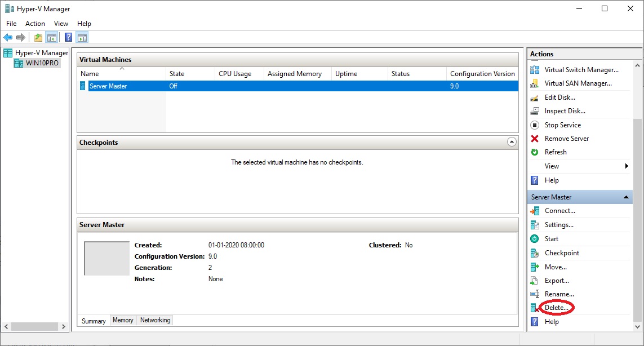Click the green Start power icon
Viewport: 644px width, 346px height.
pos(535,239)
